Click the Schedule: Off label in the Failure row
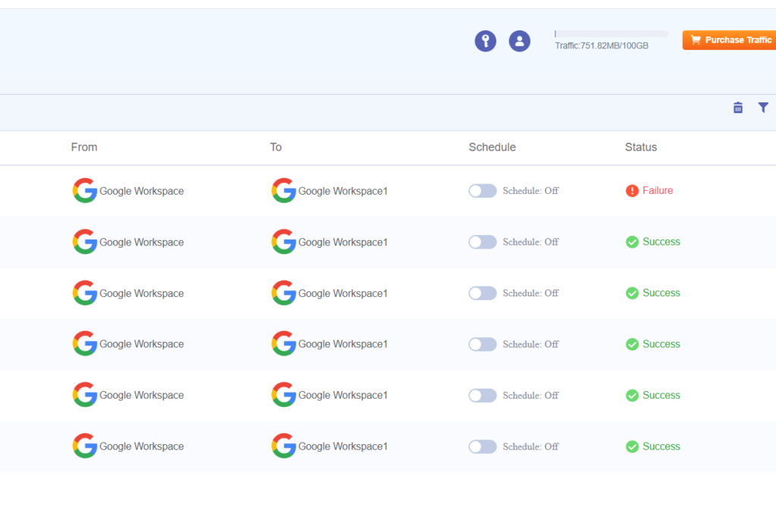Screen dimensions: 776x532 530,190
